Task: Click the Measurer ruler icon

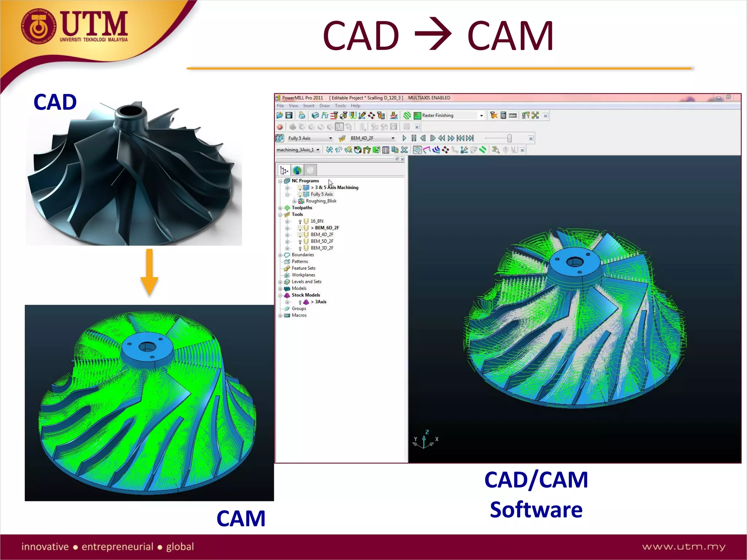Action: tap(513, 116)
